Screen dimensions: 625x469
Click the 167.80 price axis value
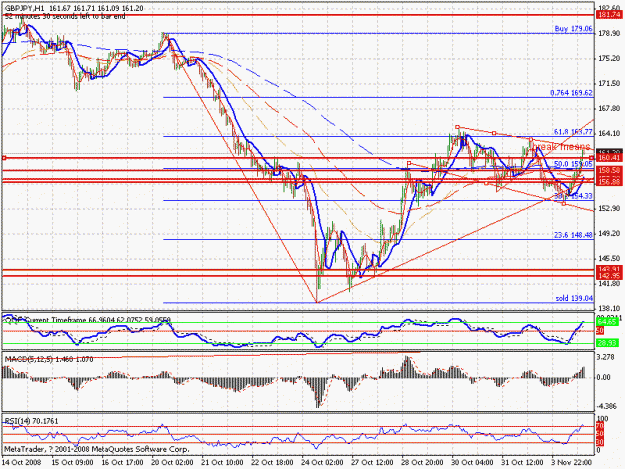coord(609,108)
